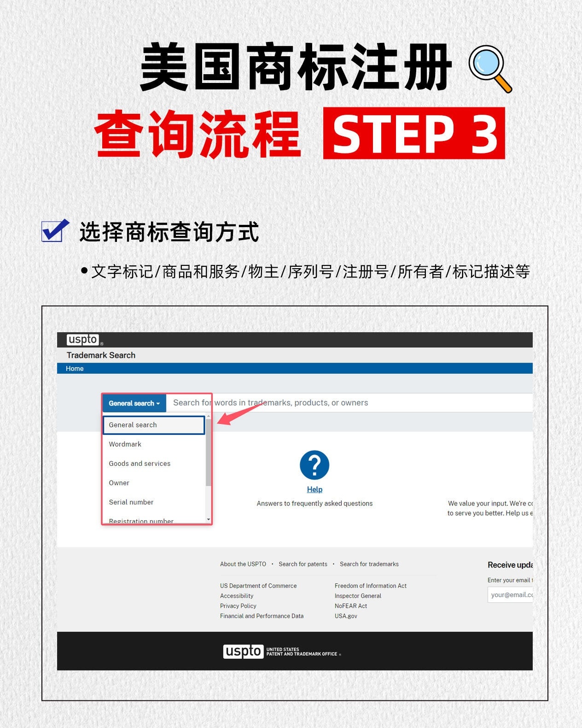Open the Help link
The height and width of the screenshot is (728, 582).
[314, 489]
